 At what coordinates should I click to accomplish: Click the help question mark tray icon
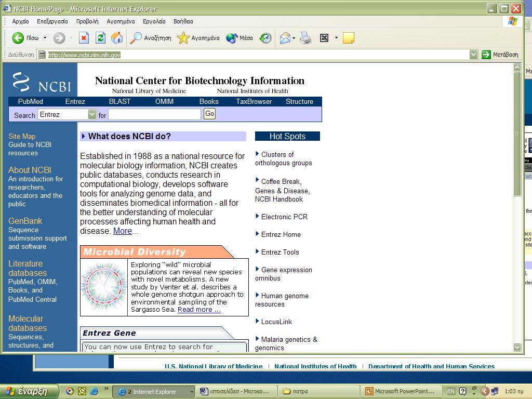click(x=462, y=391)
